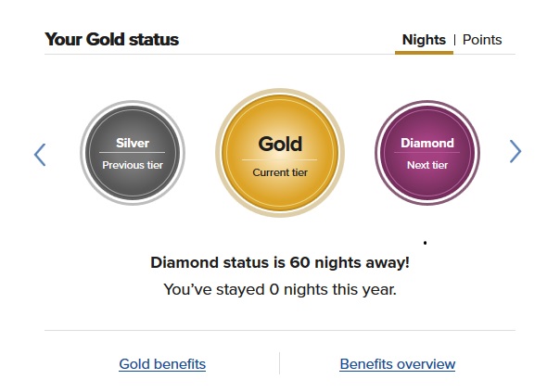Select the Diamond tier badge
The height and width of the screenshot is (392, 560).
click(x=427, y=153)
